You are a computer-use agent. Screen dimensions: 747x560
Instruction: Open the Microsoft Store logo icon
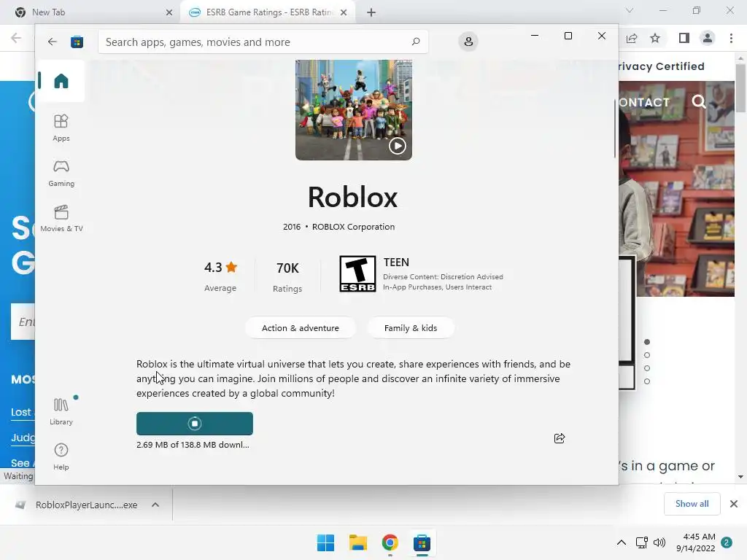(x=77, y=42)
